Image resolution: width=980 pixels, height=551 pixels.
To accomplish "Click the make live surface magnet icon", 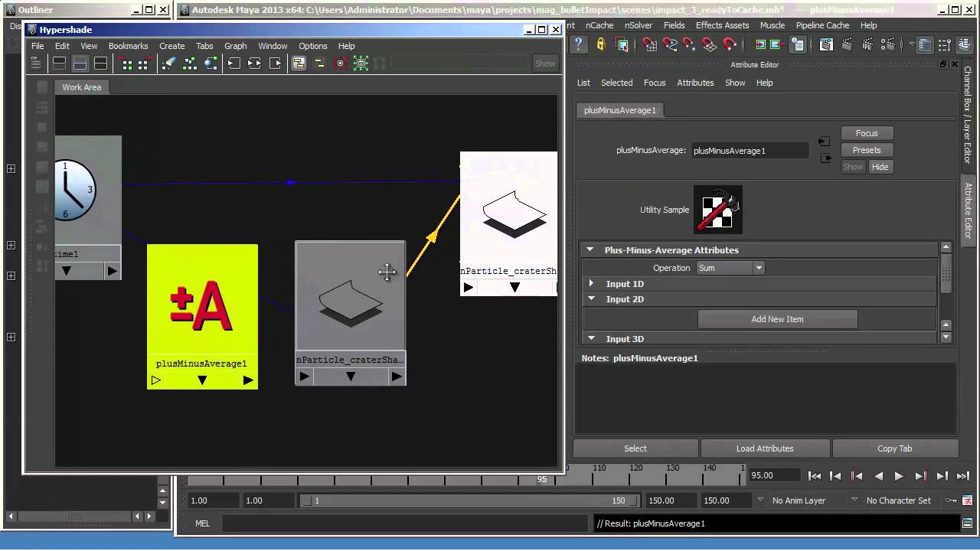I will (x=730, y=44).
